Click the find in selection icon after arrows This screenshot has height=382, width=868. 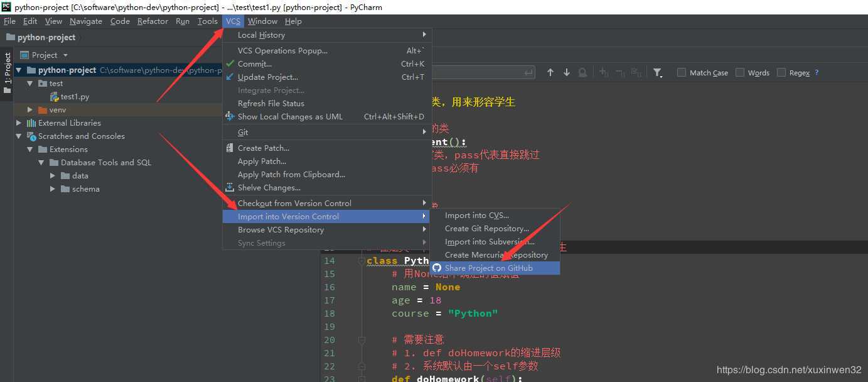(x=582, y=73)
